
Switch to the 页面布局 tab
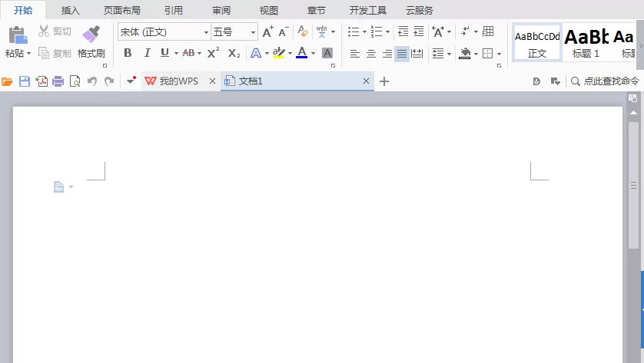[122, 10]
